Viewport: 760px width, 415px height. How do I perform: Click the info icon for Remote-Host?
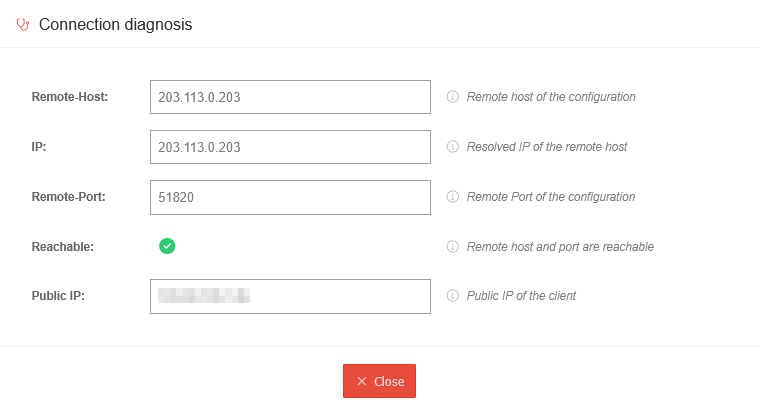coord(452,97)
